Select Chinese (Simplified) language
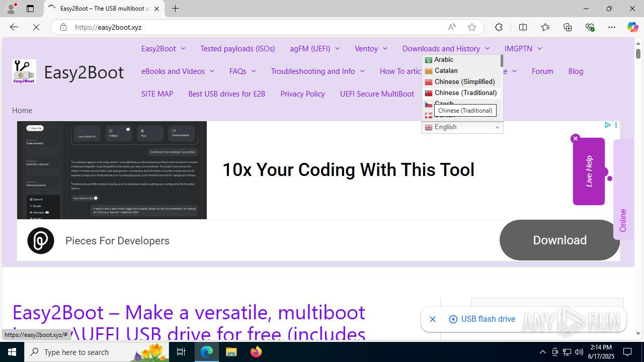Viewport: 644px width, 362px height. point(461,82)
